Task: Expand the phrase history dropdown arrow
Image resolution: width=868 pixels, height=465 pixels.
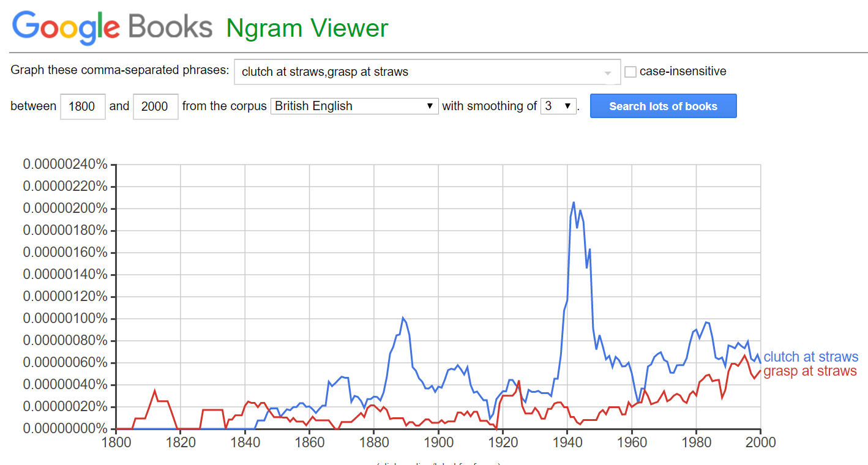Action: (608, 72)
